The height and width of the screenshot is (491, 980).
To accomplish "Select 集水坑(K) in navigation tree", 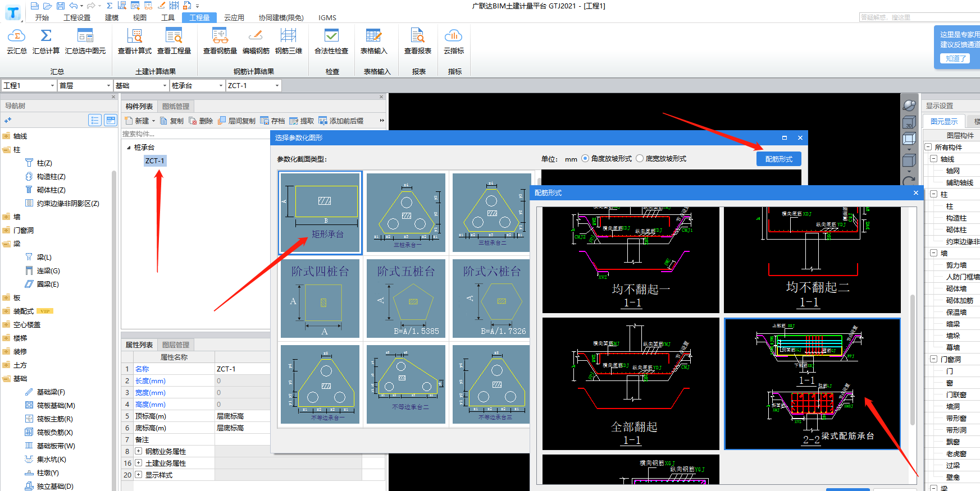I will [51, 459].
